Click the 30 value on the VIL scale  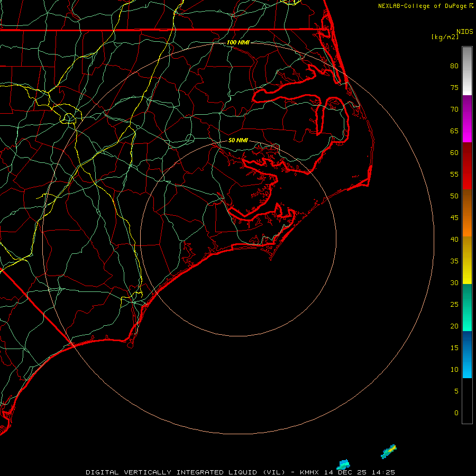point(454,283)
